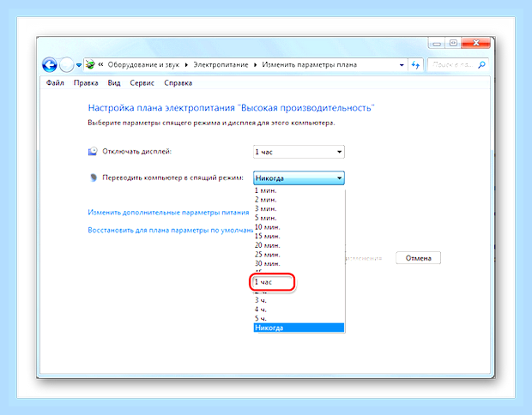The image size is (532, 415).
Task: Select 3 ч. from sleep list
Action: coord(299,300)
